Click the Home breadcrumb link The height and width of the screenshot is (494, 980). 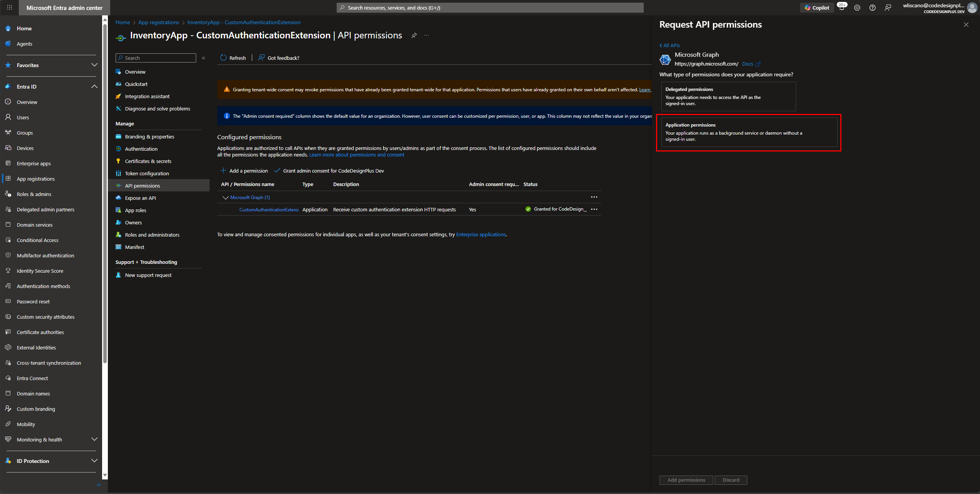tap(122, 22)
